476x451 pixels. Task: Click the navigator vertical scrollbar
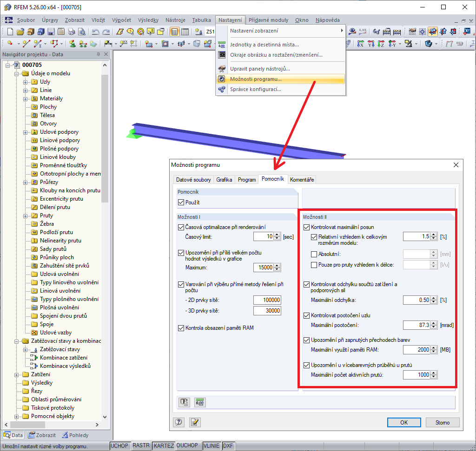[105, 138]
